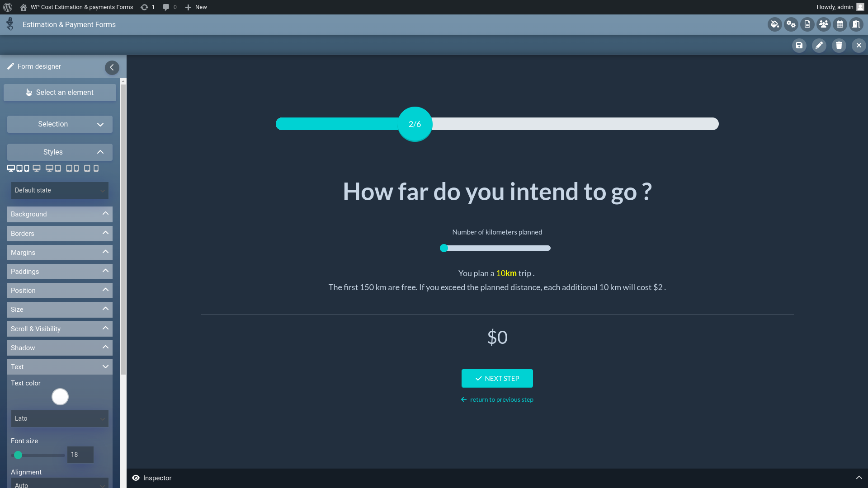Open the Lato font dropdown
868x488 pixels.
[60, 418]
